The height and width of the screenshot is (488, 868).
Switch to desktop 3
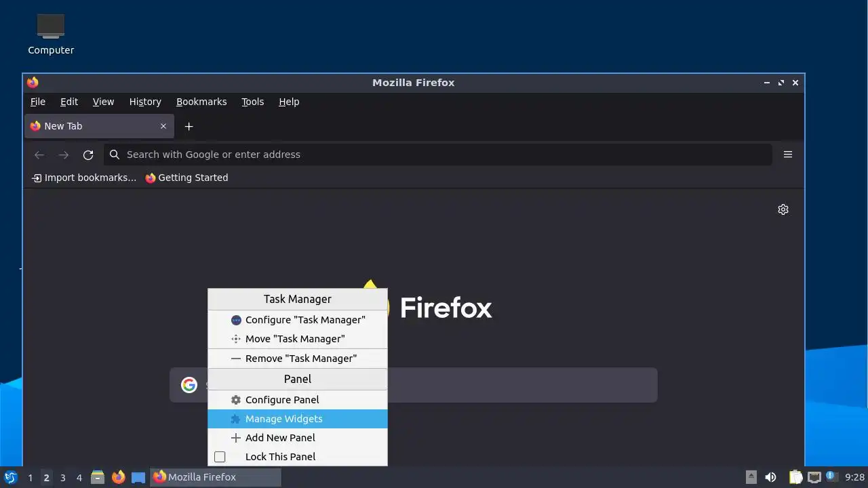62,478
